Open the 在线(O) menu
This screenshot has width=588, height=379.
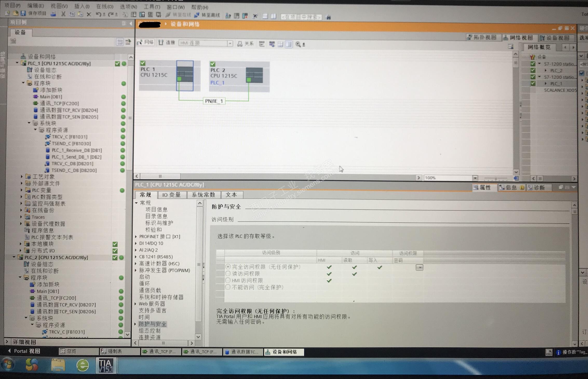[104, 6]
